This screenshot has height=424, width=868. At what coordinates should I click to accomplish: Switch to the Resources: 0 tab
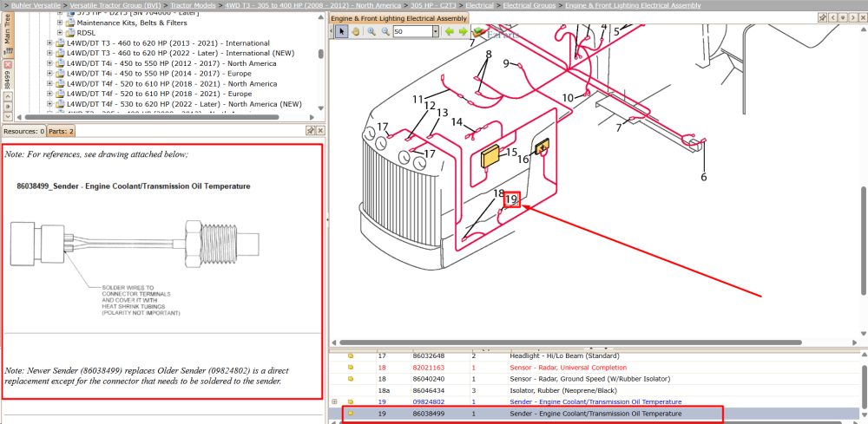click(23, 131)
